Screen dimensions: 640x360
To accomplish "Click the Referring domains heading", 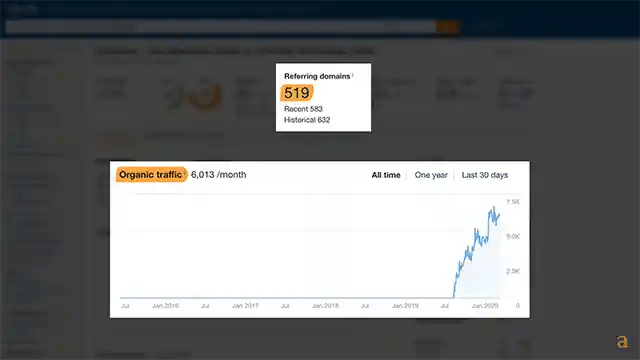I will coord(317,76).
